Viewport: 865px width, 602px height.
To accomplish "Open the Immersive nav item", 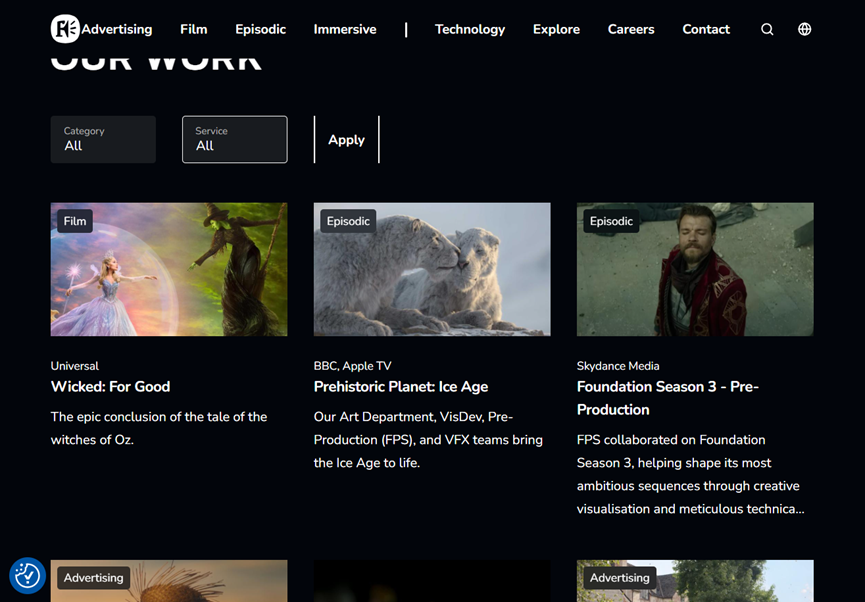I will pos(345,29).
